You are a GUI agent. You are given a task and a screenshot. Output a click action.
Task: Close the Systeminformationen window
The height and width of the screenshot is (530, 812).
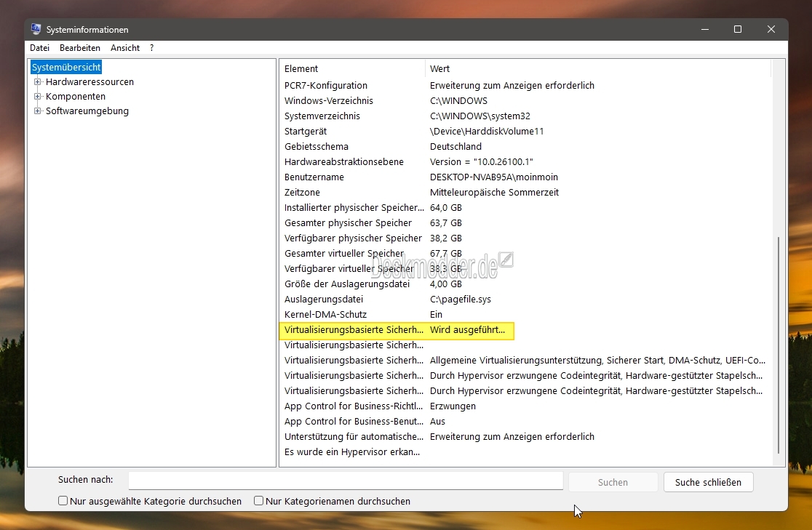pos(771,30)
